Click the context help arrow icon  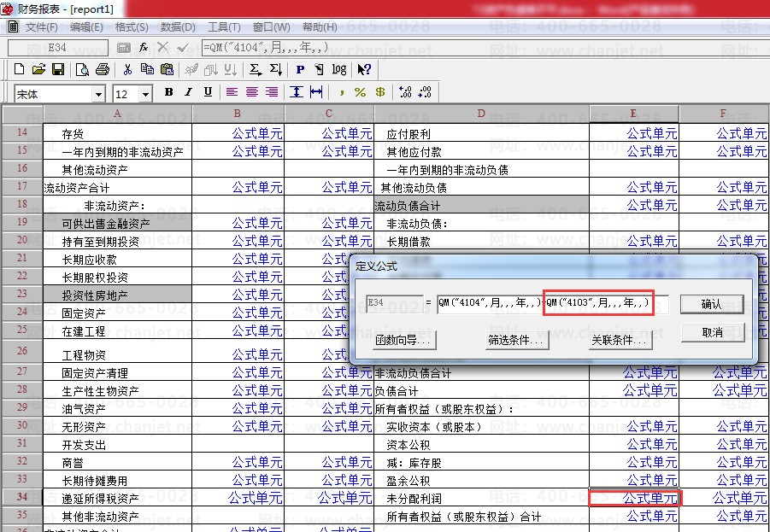tap(363, 69)
